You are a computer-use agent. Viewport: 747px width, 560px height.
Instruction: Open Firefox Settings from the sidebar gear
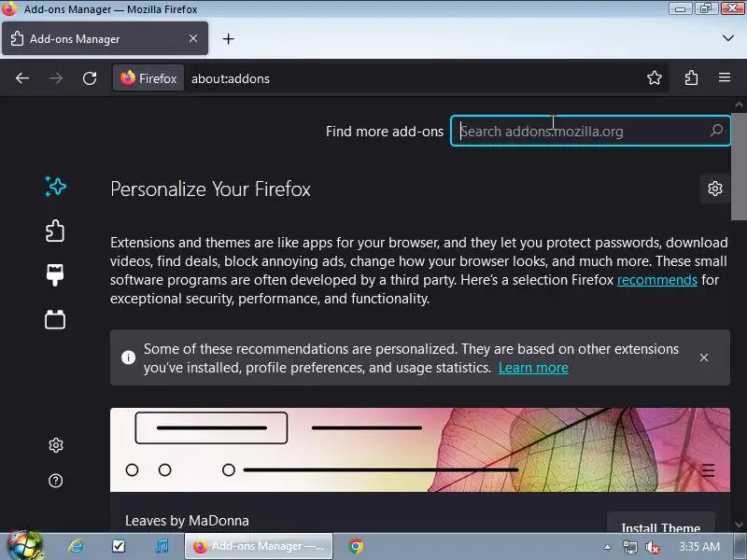click(x=56, y=445)
